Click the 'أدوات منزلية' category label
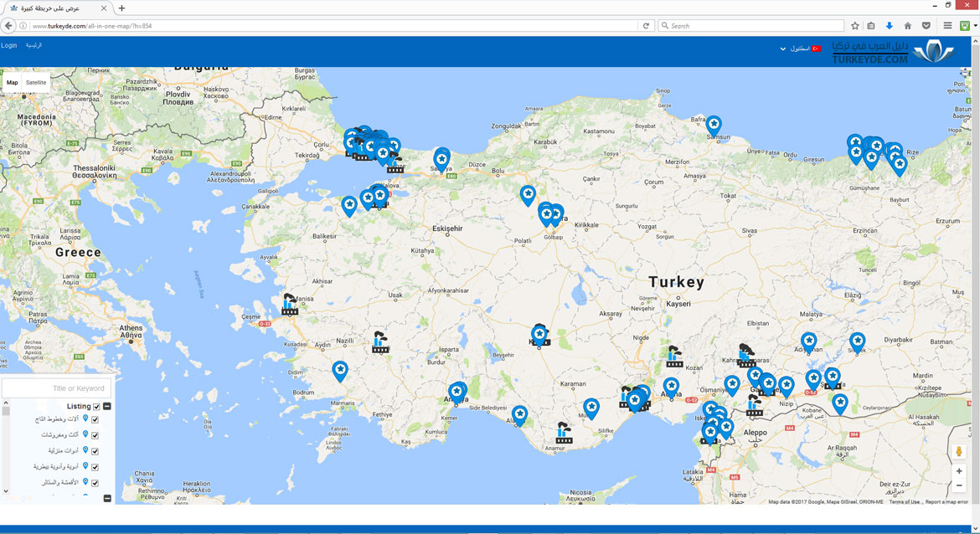This screenshot has width=980, height=534. [x=64, y=450]
